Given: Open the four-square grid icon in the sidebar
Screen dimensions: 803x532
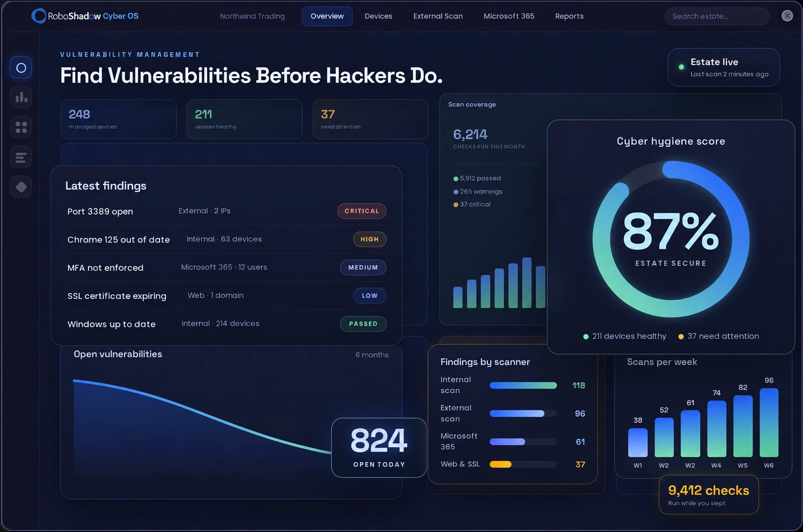Looking at the screenshot, I should pos(21,127).
